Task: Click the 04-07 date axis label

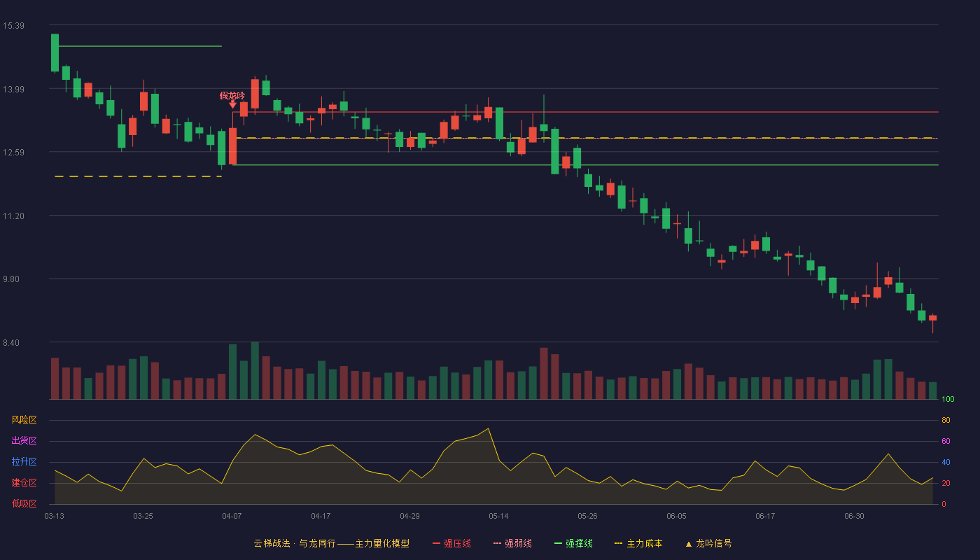Action: coord(232,516)
